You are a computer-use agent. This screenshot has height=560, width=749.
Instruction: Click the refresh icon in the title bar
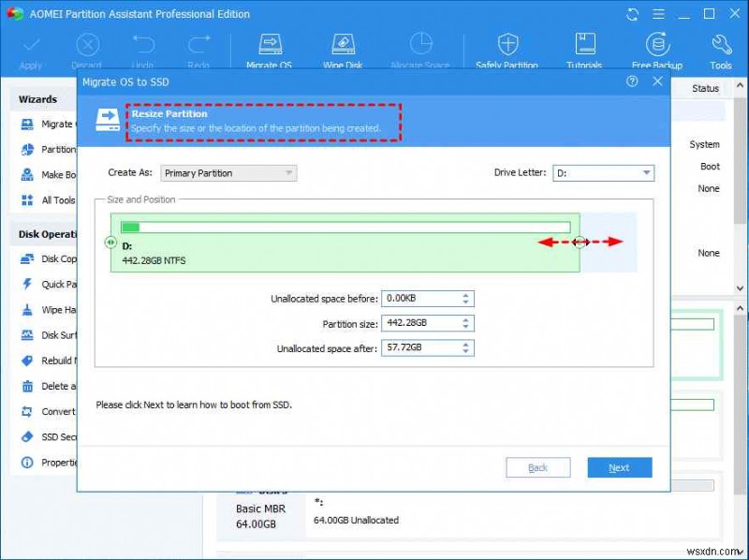point(633,14)
